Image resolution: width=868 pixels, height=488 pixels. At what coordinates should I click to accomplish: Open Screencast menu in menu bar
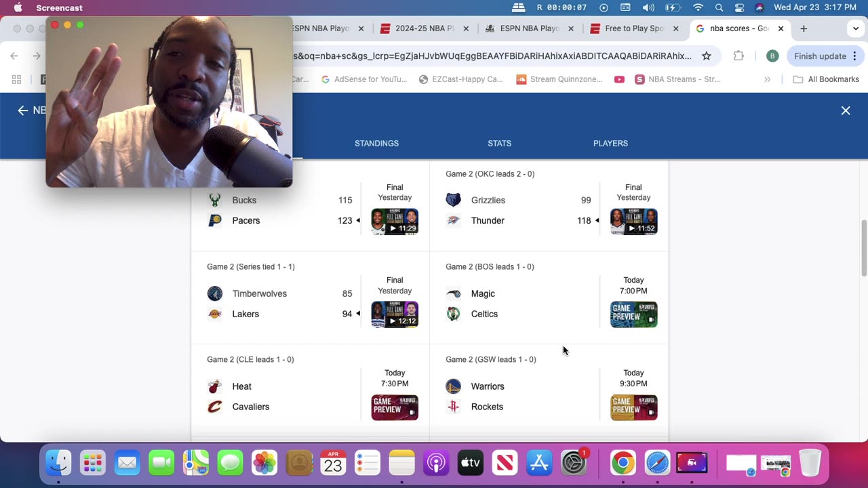[60, 7]
